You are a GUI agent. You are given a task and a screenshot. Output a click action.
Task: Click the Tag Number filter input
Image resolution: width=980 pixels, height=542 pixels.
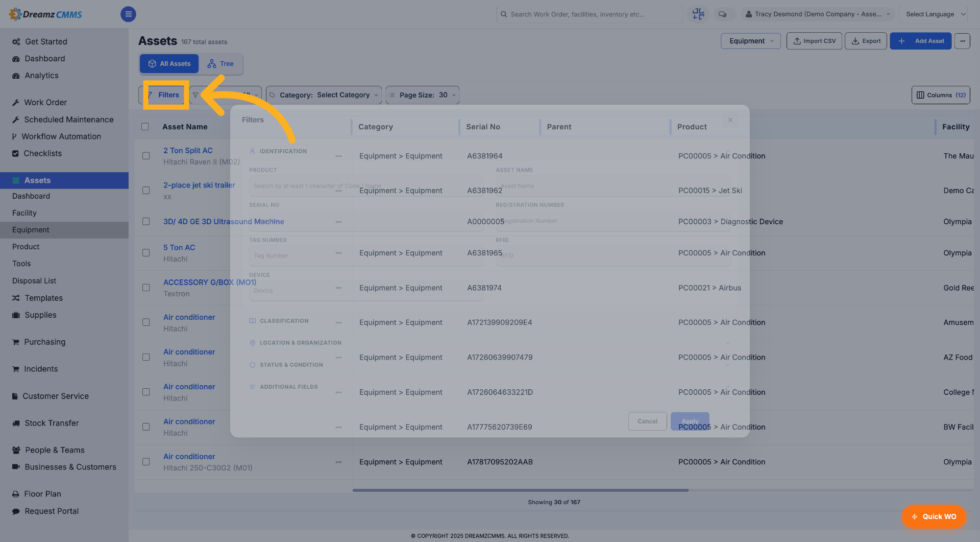(x=366, y=256)
